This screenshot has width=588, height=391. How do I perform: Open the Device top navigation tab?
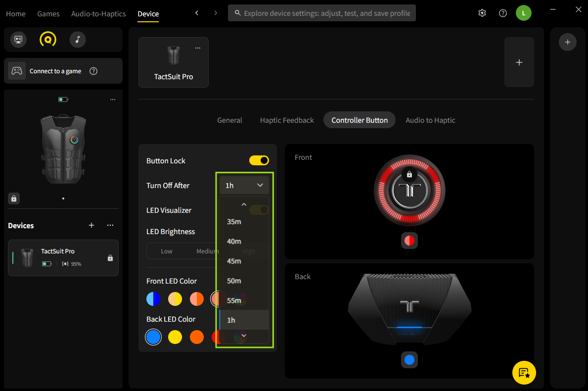148,13
